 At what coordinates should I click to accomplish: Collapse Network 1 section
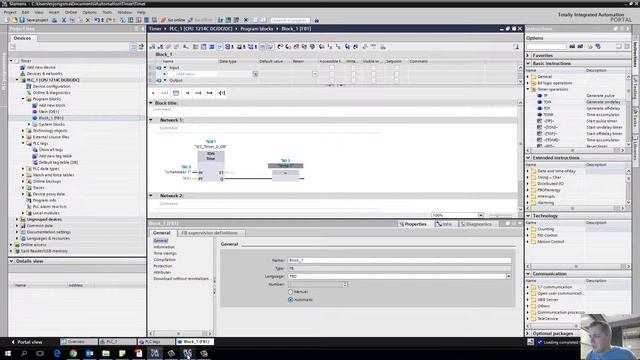click(151, 120)
